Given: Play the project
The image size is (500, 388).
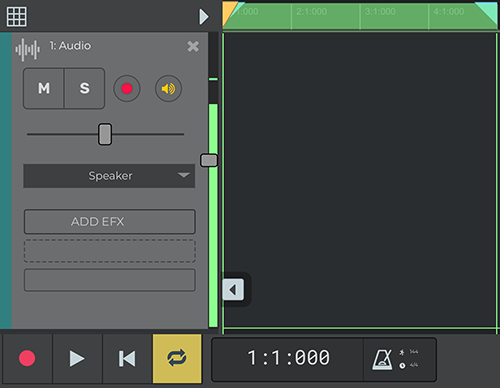Looking at the screenshot, I should click(x=77, y=358).
